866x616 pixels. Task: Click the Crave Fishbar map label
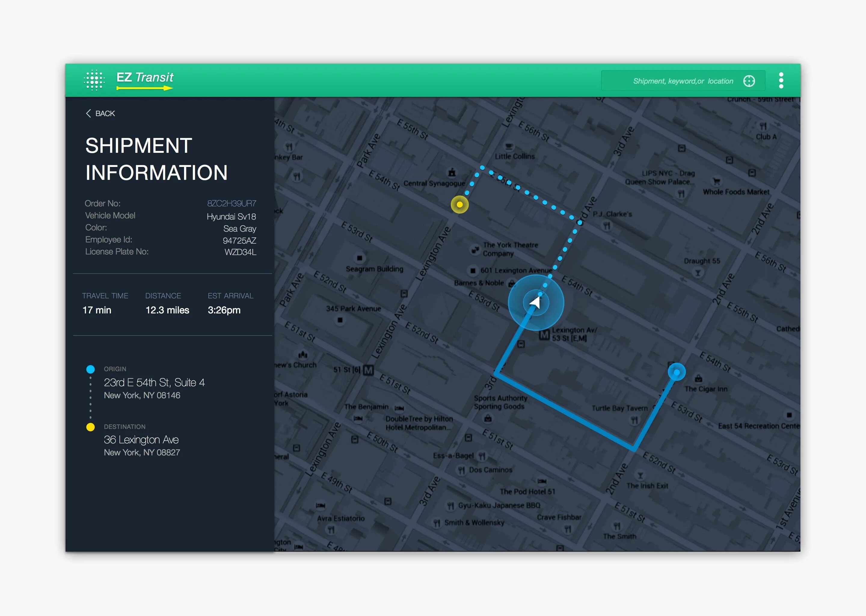coord(559,517)
